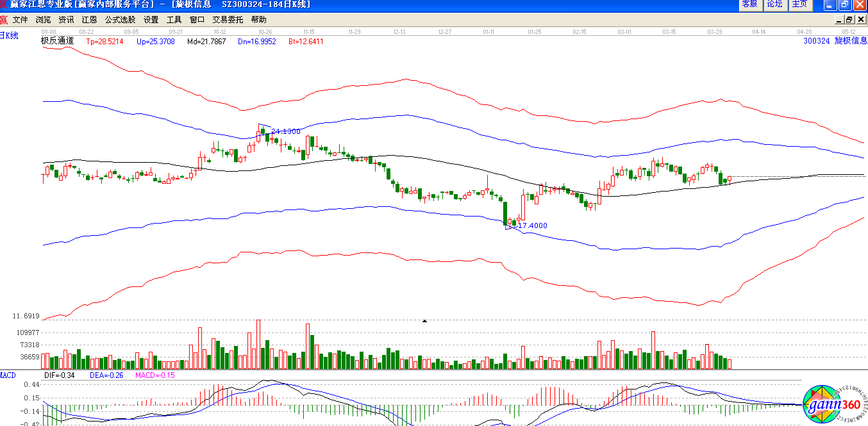Click the -0.14 MACD axis label
Image resolution: width=868 pixels, height=426 pixels.
(x=30, y=411)
